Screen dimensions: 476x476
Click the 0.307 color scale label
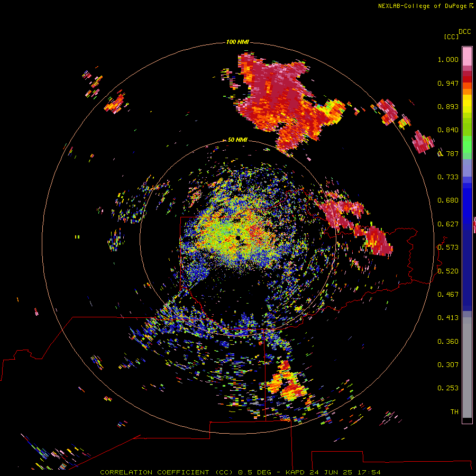point(448,365)
